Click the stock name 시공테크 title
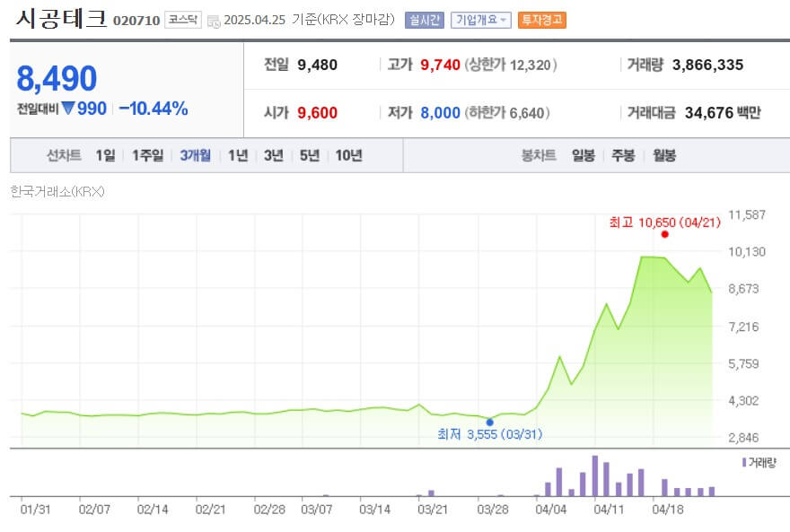Screen dimensions: 790x532 point(61,19)
